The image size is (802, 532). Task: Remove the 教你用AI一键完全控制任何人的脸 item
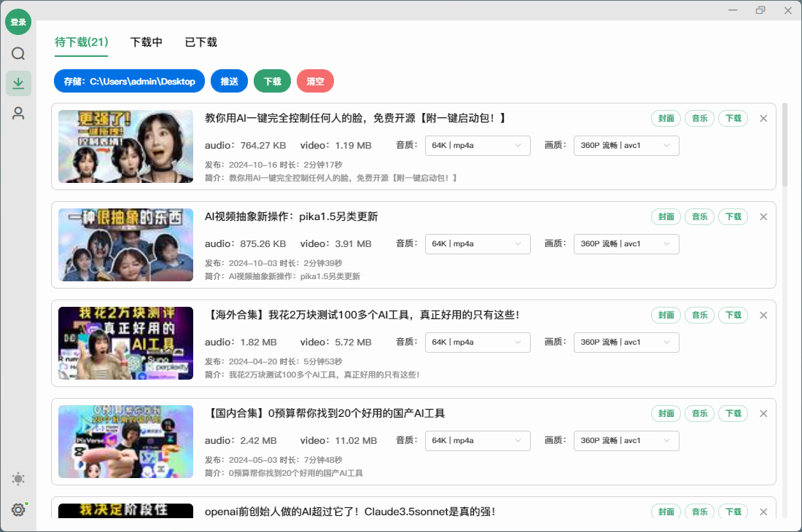[763, 119]
